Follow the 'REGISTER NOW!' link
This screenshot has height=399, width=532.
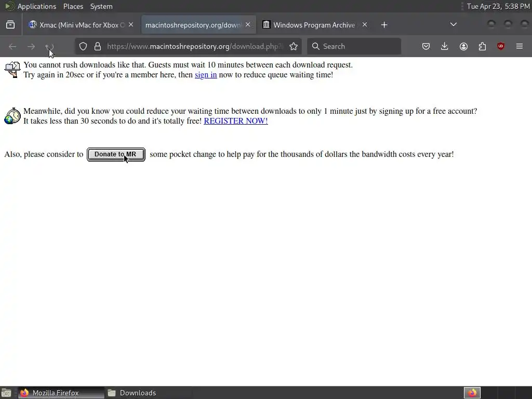(236, 121)
